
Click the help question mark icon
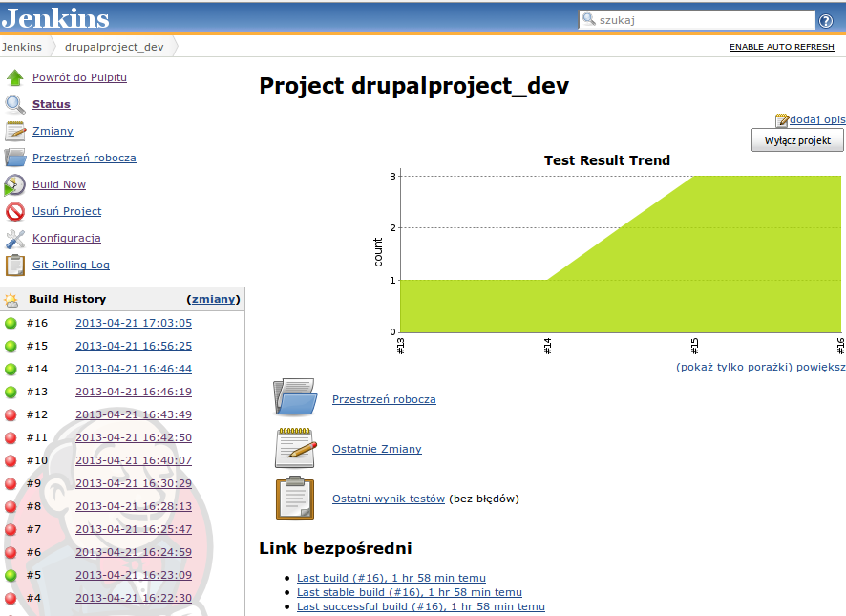(x=828, y=18)
